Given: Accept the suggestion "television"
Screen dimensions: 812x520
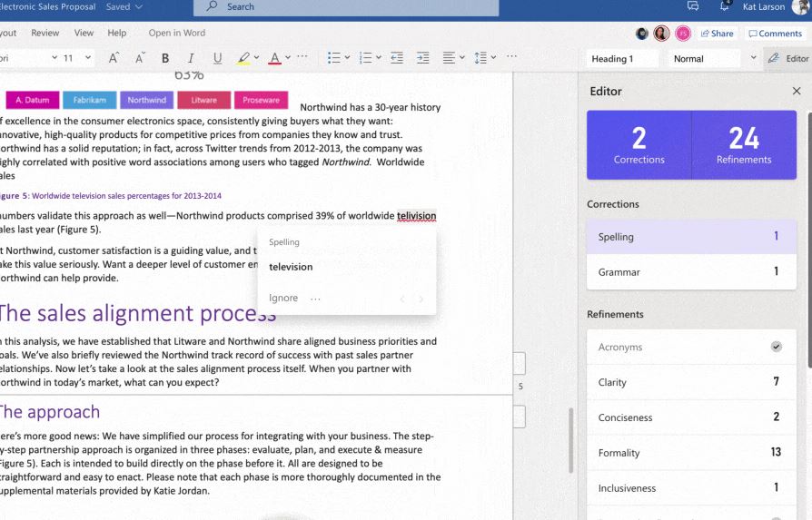Looking at the screenshot, I should (x=291, y=267).
